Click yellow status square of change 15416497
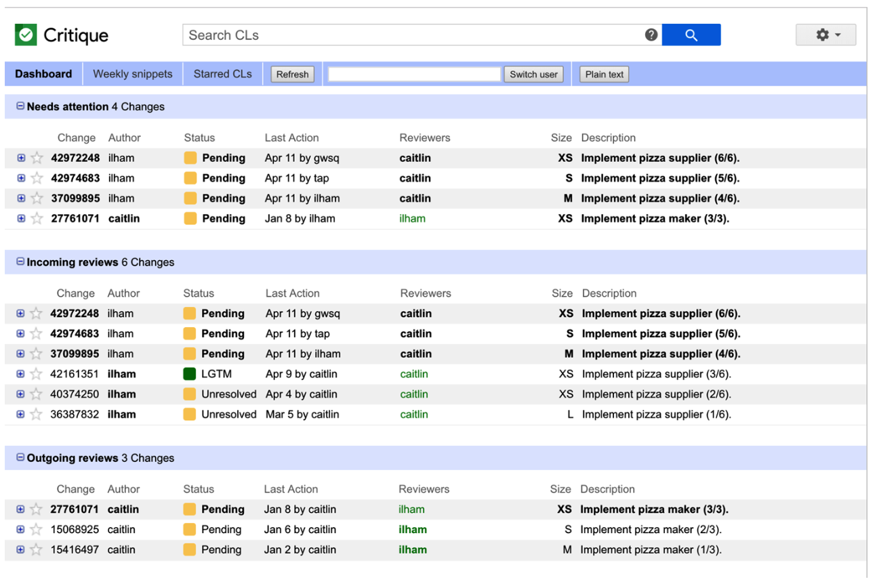Viewport: 879px width, 588px height. (x=189, y=549)
